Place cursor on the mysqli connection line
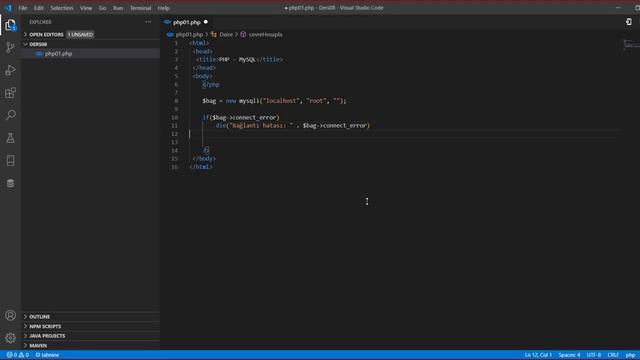The height and width of the screenshot is (360, 640). (x=274, y=101)
